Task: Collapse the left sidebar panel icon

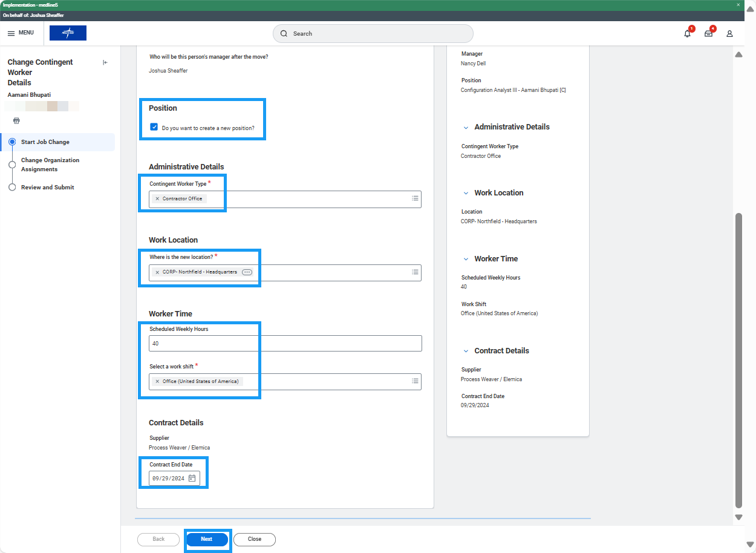Action: point(105,62)
